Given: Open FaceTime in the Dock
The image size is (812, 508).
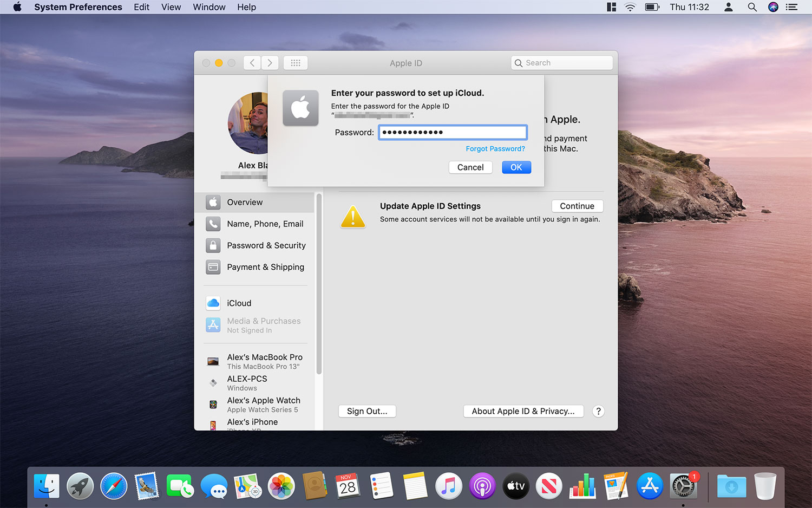Looking at the screenshot, I should pyautogui.click(x=180, y=486).
